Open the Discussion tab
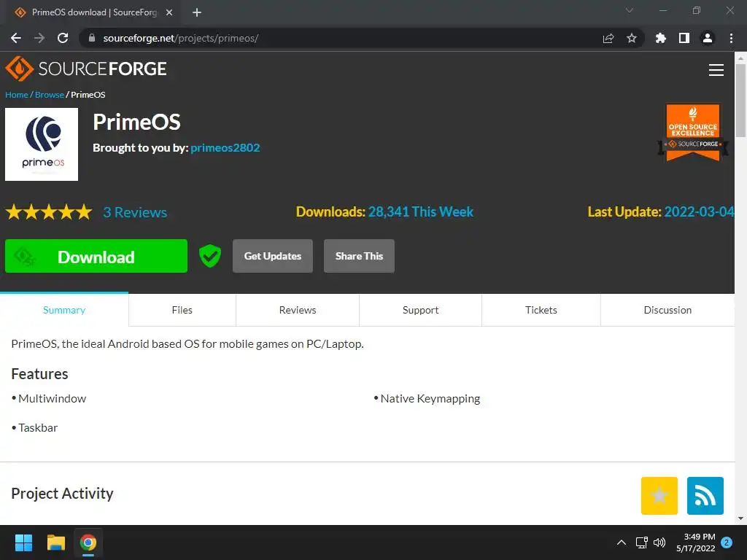 point(667,310)
